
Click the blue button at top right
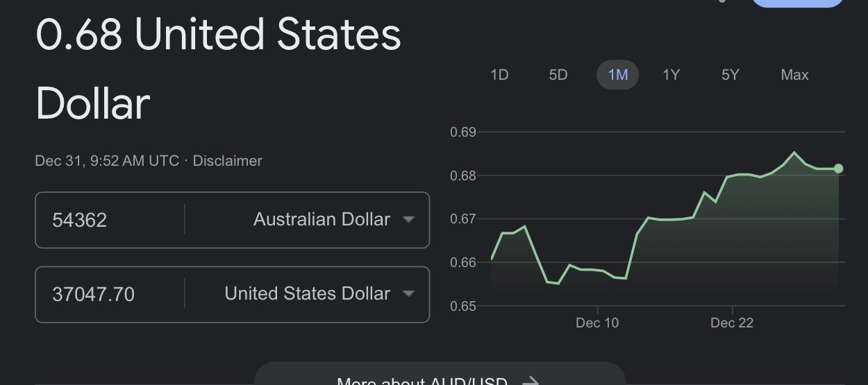click(798, 3)
